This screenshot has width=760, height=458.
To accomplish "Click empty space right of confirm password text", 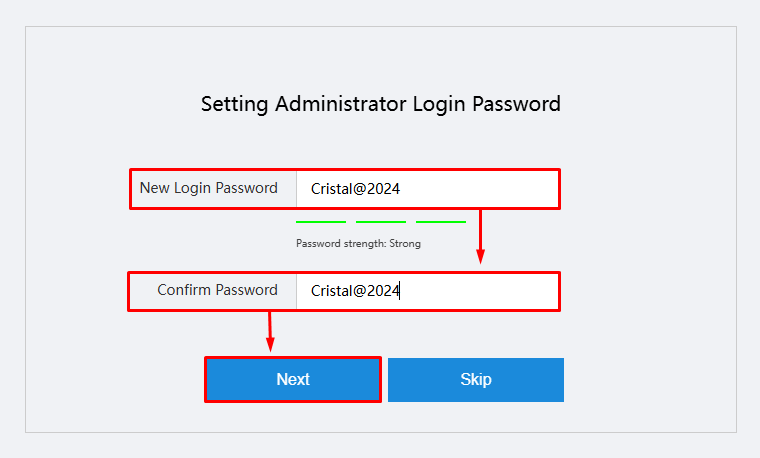I will pos(480,291).
